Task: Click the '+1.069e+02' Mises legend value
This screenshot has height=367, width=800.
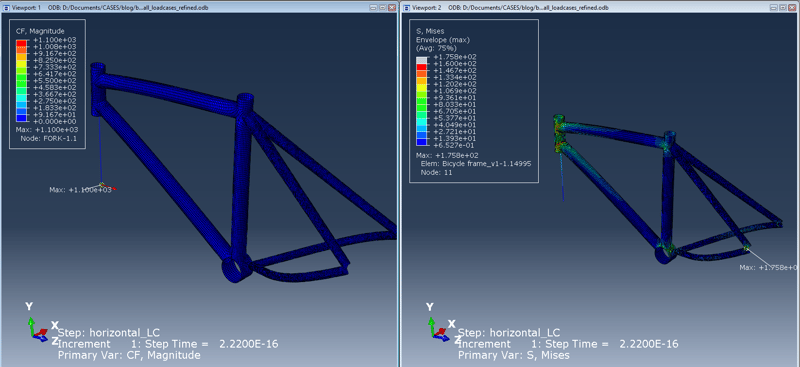Action: click(455, 91)
